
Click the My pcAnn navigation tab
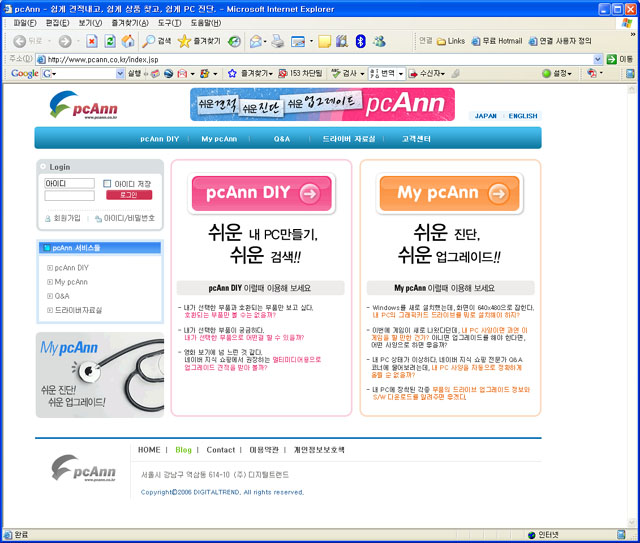click(219, 139)
